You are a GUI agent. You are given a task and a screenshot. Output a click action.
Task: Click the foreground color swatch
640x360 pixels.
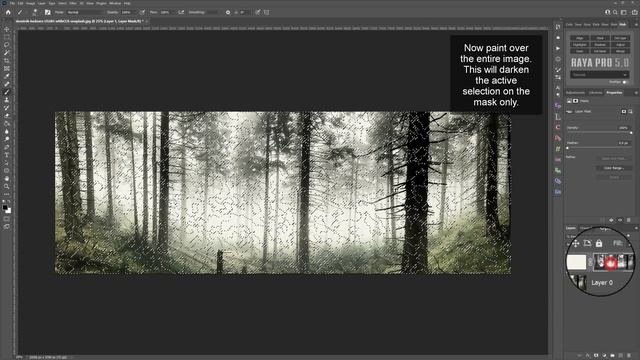pos(5,207)
